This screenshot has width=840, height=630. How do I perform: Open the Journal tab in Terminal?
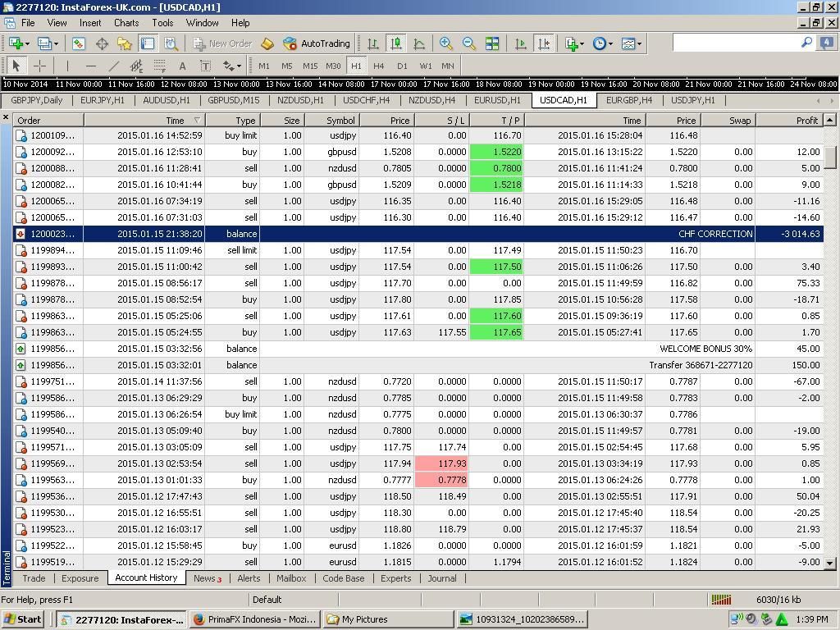[x=442, y=578]
